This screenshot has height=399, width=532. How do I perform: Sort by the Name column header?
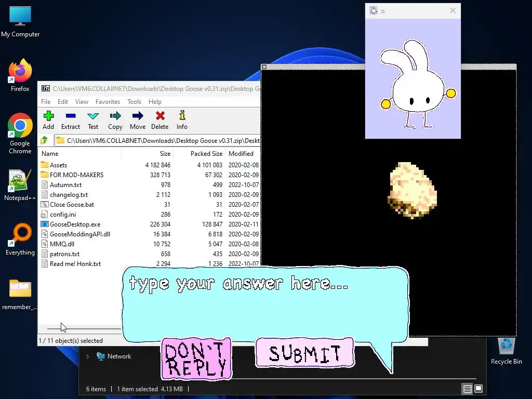point(81,153)
